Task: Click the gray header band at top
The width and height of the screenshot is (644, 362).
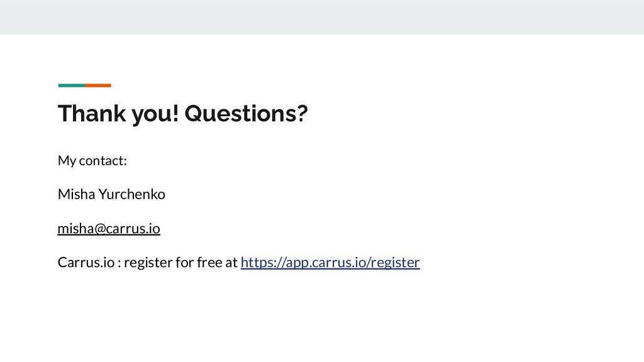Action: point(322,17)
